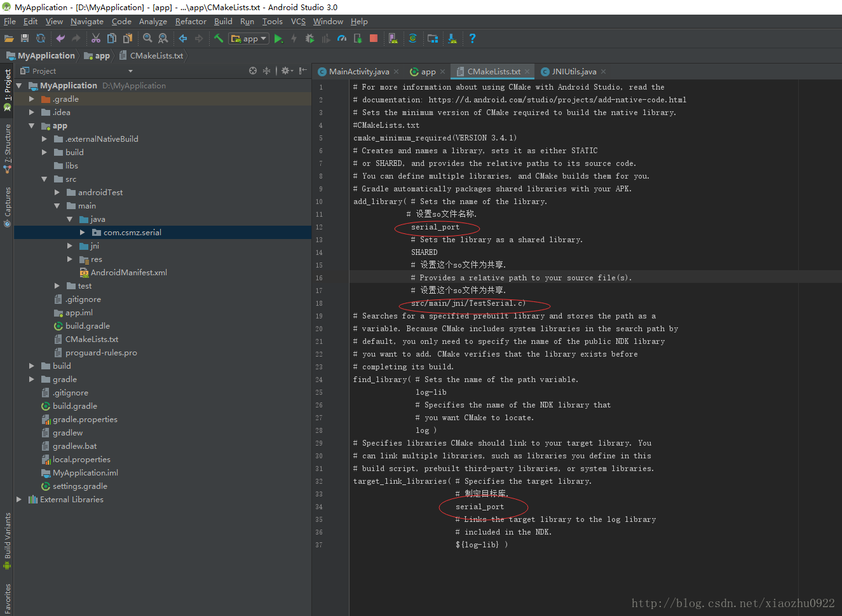Click the Redo arrow icon
This screenshot has width=842, height=616.
[76, 39]
